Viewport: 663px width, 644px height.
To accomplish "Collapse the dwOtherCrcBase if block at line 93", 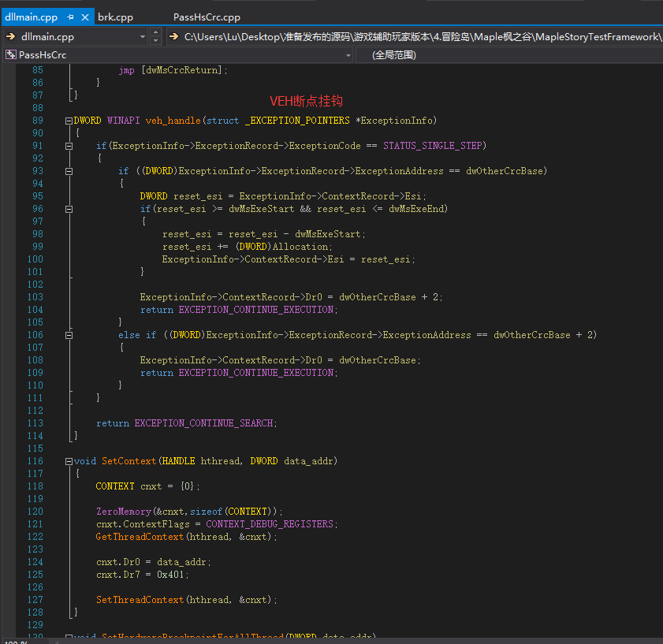I will [69, 172].
